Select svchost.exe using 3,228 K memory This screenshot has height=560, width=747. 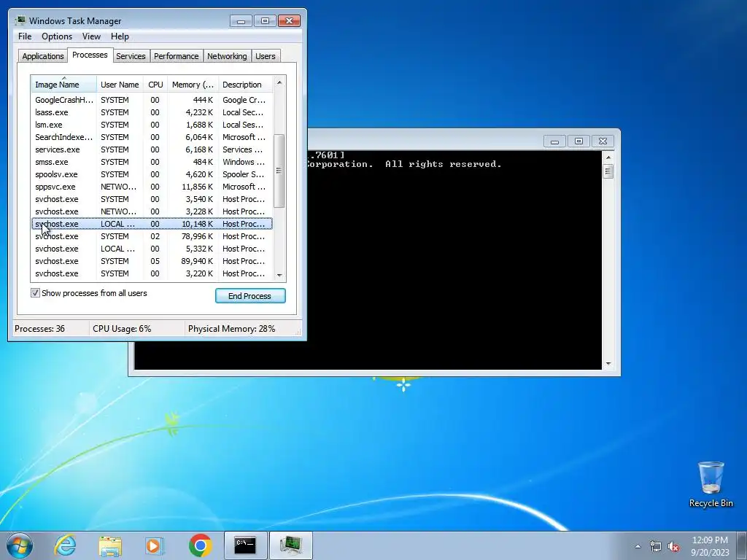point(152,211)
